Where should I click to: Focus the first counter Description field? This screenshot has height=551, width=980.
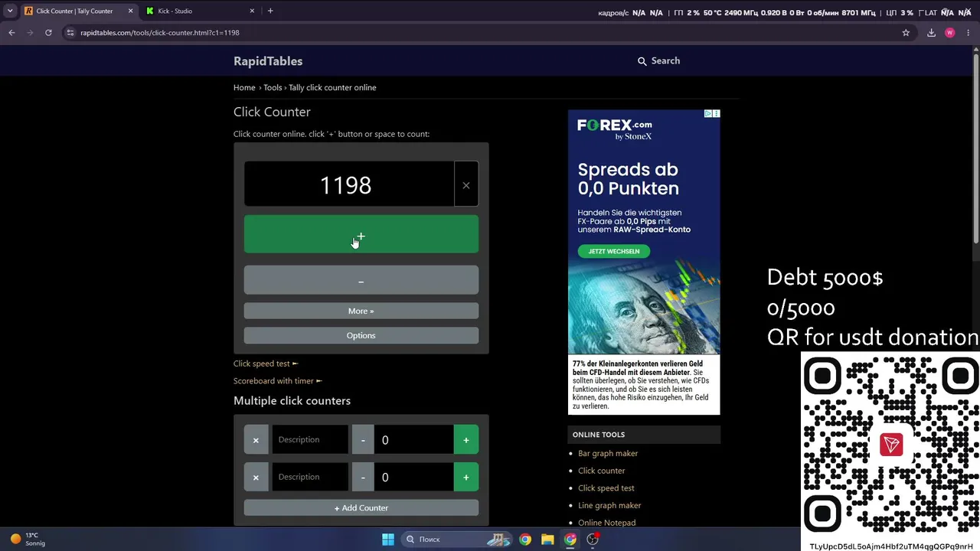(310, 440)
